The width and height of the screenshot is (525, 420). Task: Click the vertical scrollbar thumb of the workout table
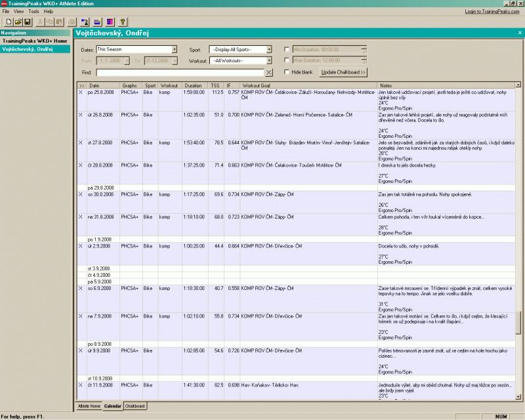518,322
